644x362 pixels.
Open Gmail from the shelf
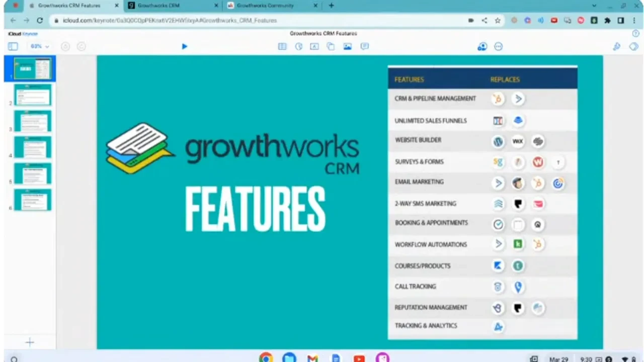pyautogui.click(x=312, y=358)
